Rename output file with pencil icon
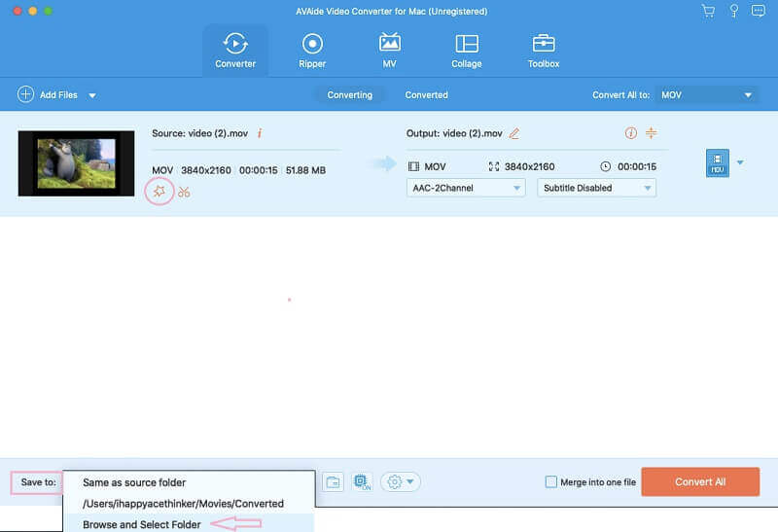 (514, 133)
